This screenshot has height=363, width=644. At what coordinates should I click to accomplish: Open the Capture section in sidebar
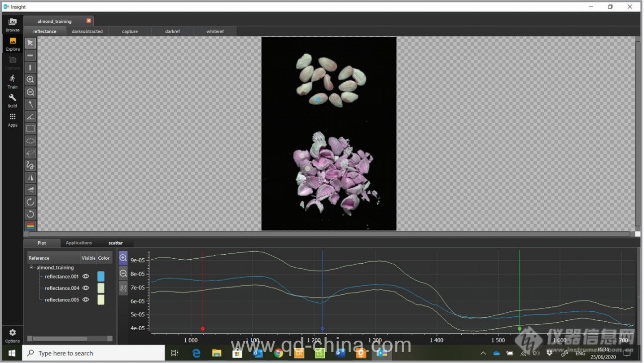[x=12, y=63]
